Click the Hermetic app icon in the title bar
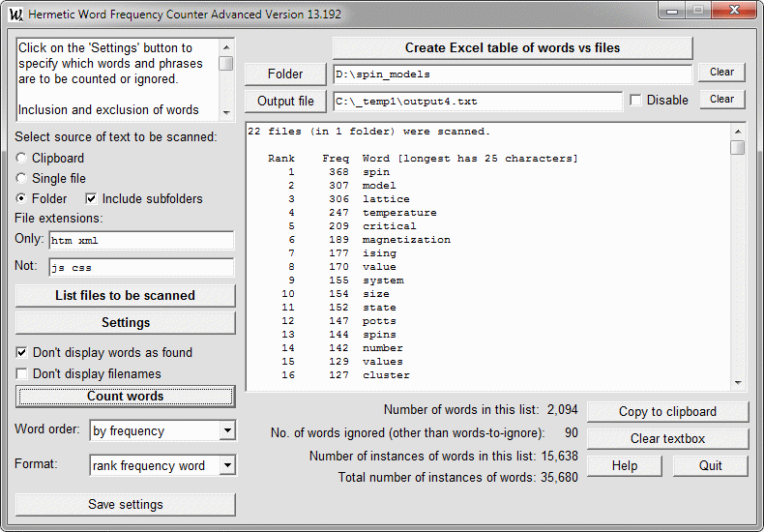 [x=15, y=14]
